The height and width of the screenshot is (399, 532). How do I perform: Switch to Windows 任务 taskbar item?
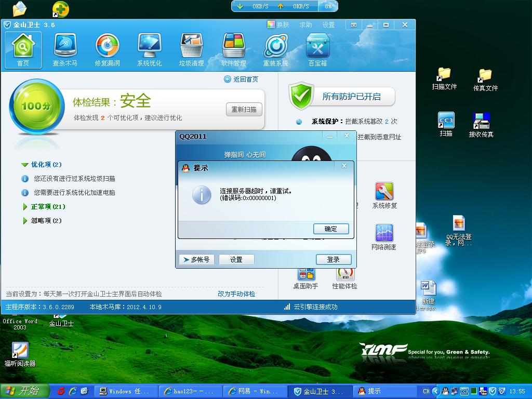pos(126,391)
